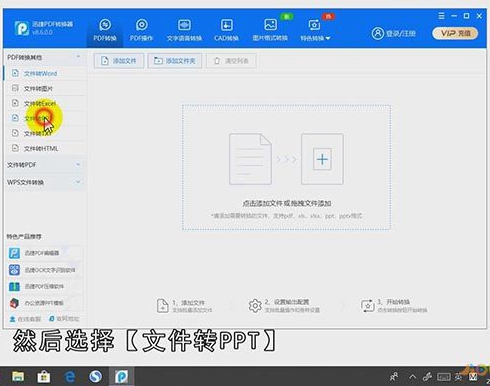Click the People icon in system tray
This screenshot has height=386, width=490.
click(394, 377)
